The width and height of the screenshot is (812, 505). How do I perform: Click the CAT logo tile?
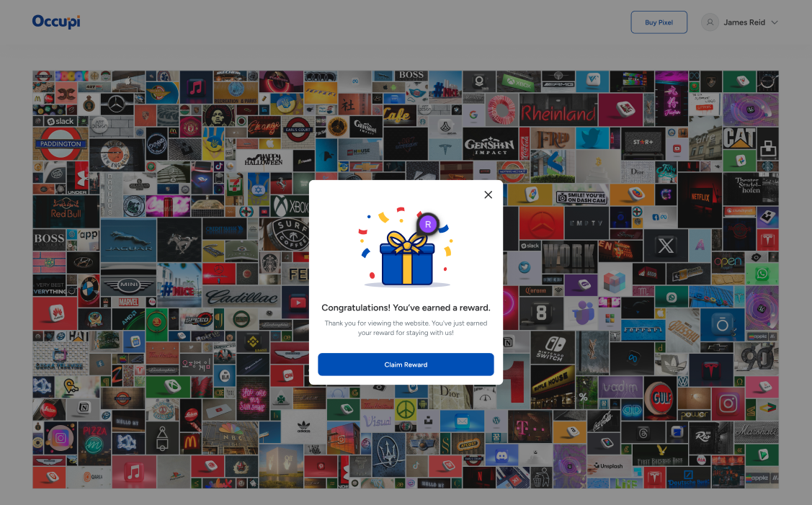tap(739, 137)
